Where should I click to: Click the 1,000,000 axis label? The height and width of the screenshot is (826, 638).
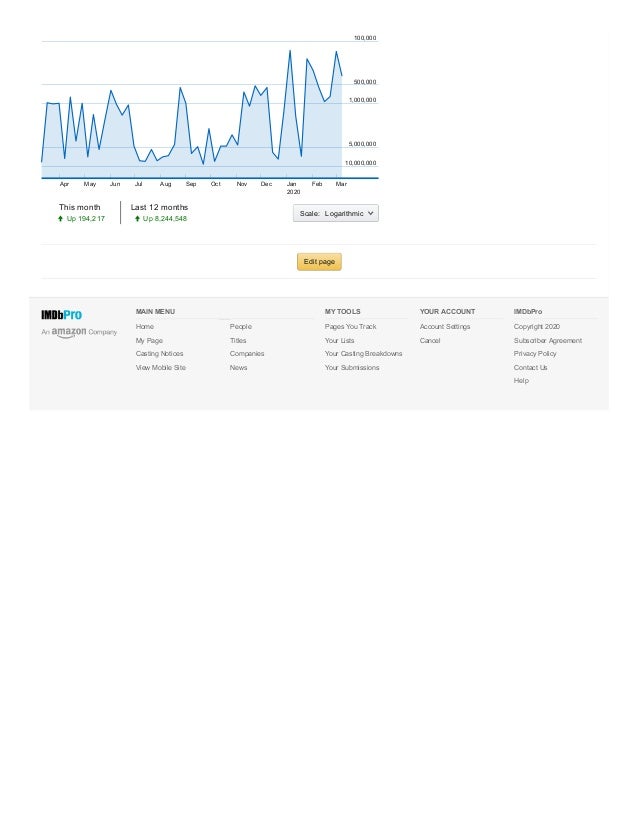pos(363,100)
